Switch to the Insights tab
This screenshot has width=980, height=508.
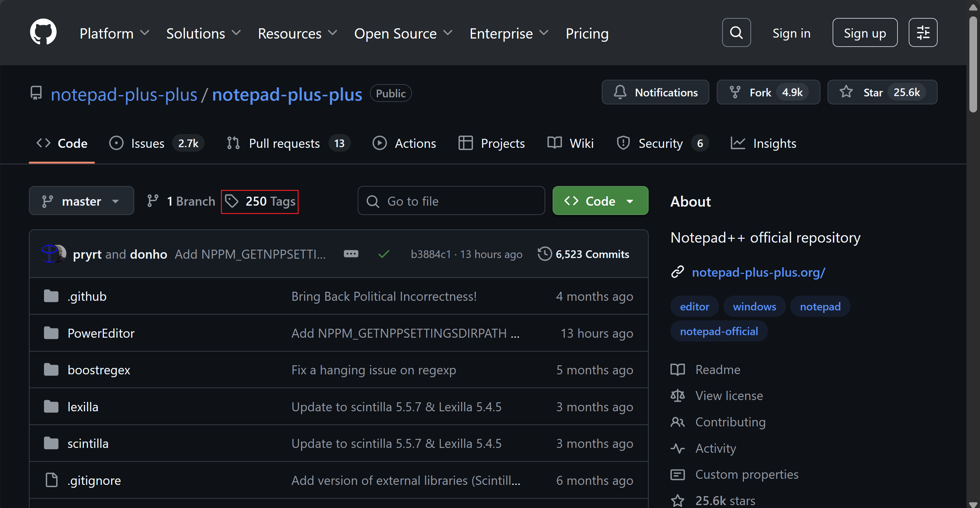(763, 143)
